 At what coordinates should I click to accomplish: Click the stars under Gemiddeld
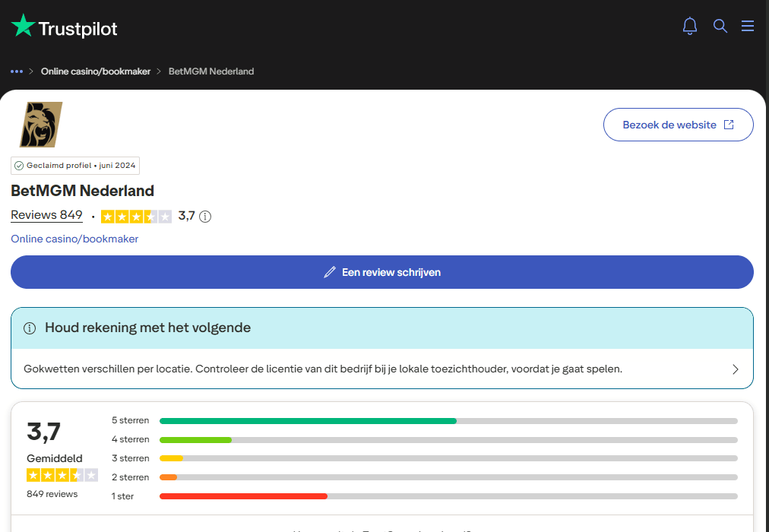tap(62, 475)
